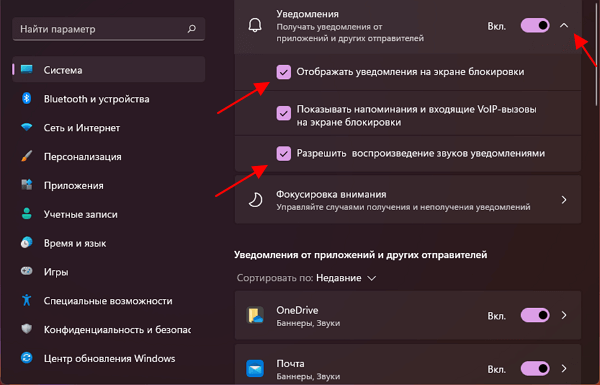
Task: Click the Учетные записи person icon
Action: 27,214
